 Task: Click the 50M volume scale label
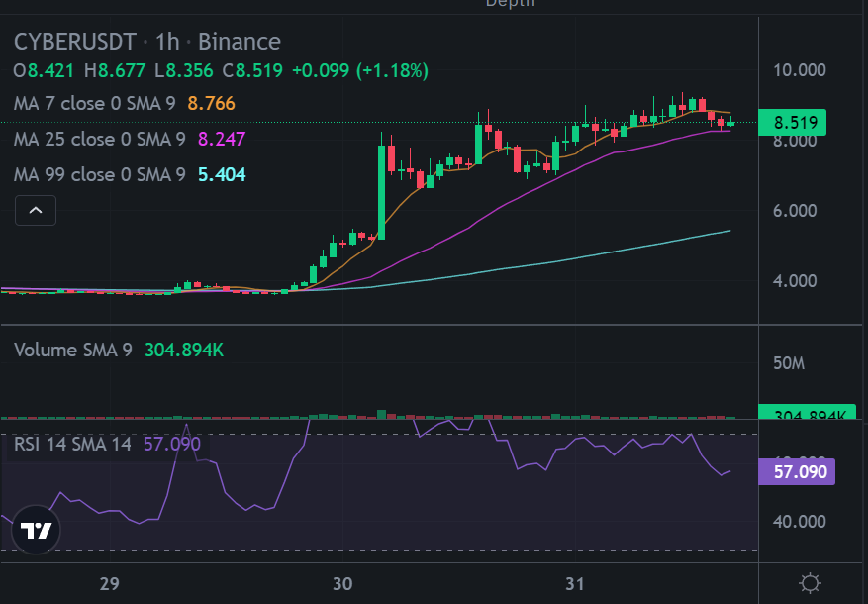pyautogui.click(x=789, y=363)
